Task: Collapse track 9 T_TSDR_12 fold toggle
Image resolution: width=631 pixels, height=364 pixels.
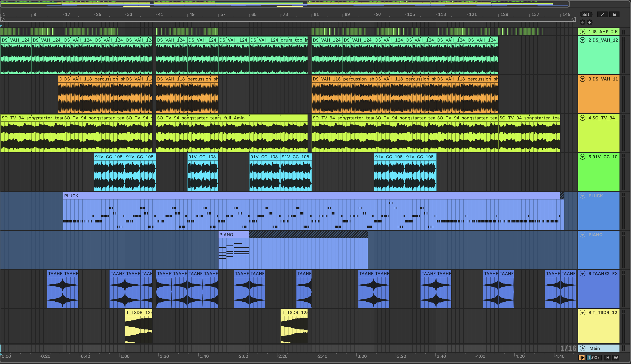Action: tap(583, 312)
